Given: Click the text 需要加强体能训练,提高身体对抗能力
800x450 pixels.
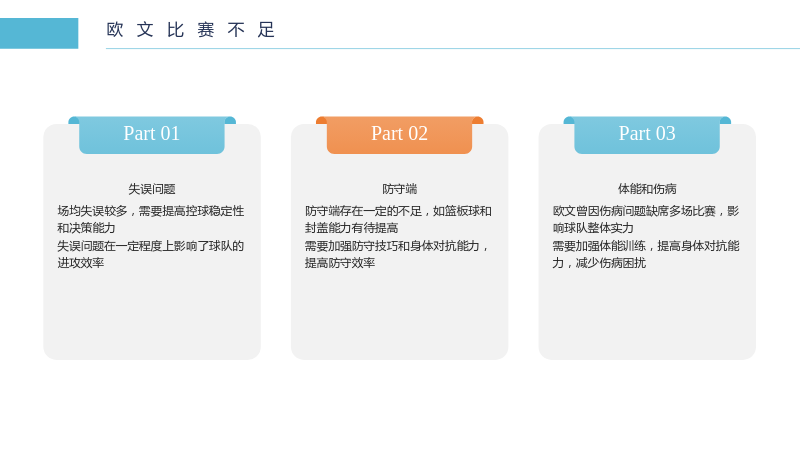Looking at the screenshot, I should tap(646, 254).
